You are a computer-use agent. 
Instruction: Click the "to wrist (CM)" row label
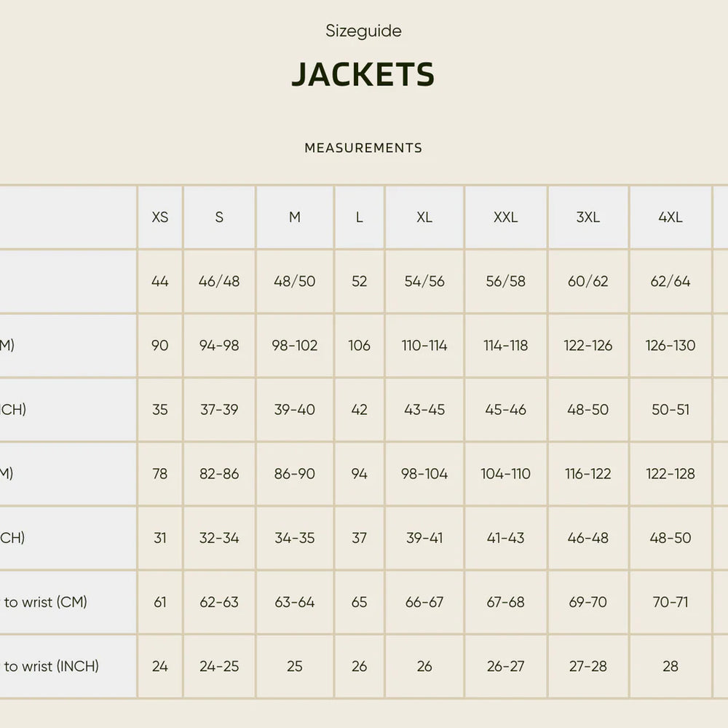(45, 602)
